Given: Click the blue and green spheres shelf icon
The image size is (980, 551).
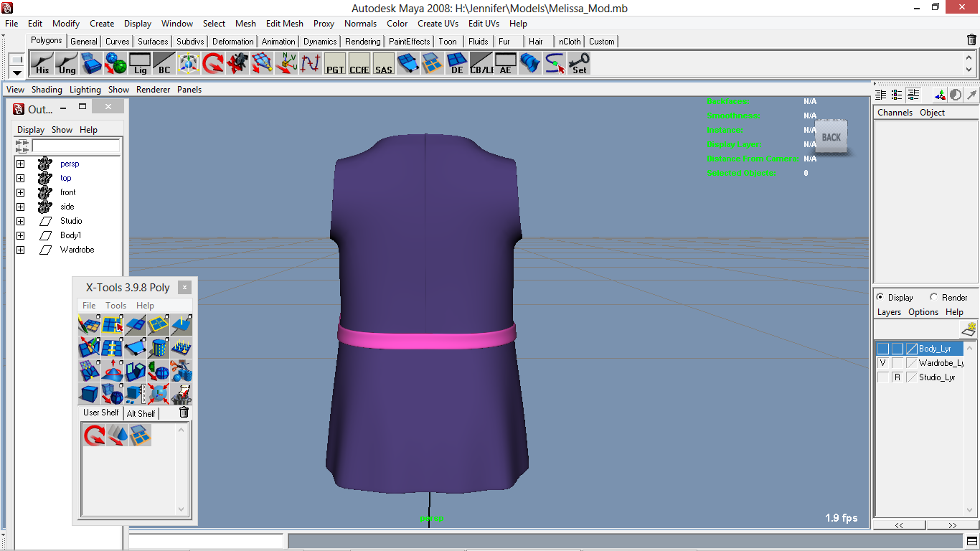Looking at the screenshot, I should pos(116,64).
